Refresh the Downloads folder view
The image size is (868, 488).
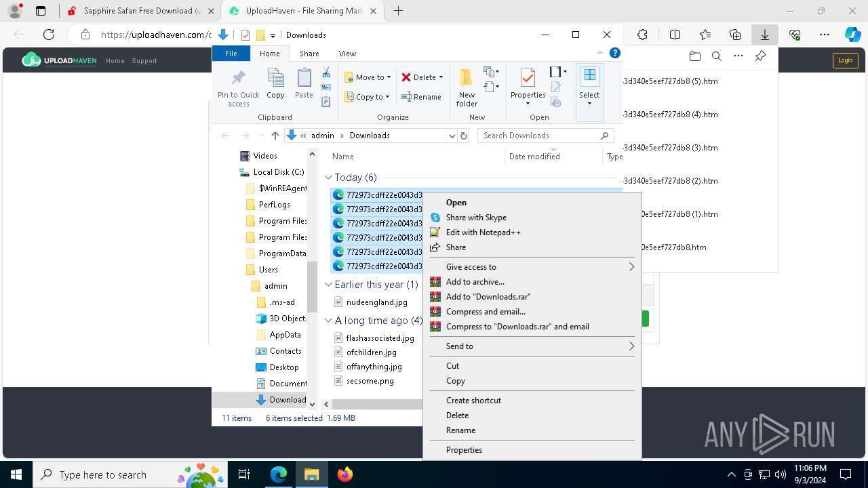464,136
